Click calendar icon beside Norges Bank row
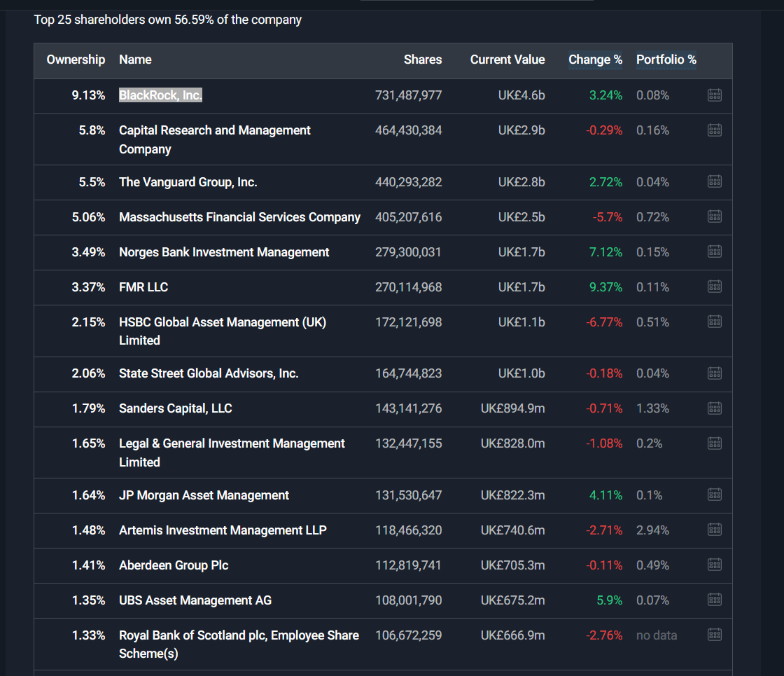This screenshot has width=784, height=676. tap(714, 251)
